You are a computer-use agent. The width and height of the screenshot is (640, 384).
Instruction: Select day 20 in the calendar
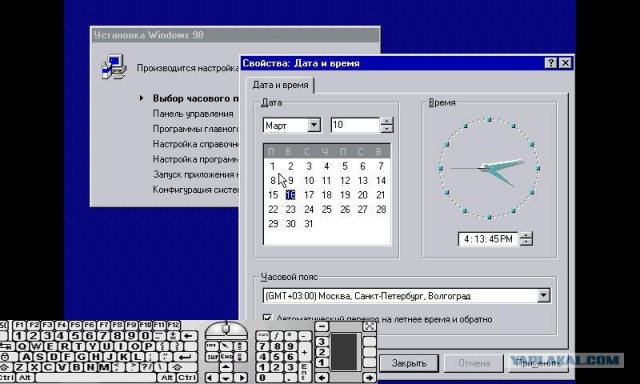[x=362, y=195]
